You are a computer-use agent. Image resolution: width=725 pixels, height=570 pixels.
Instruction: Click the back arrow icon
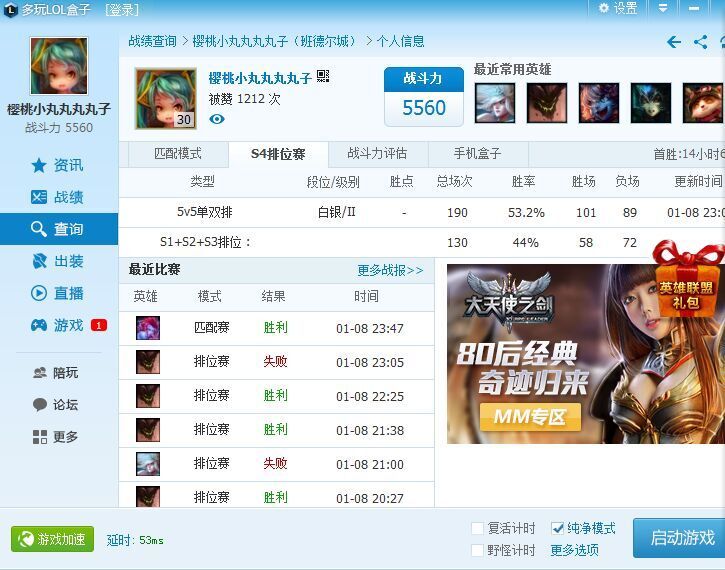674,42
